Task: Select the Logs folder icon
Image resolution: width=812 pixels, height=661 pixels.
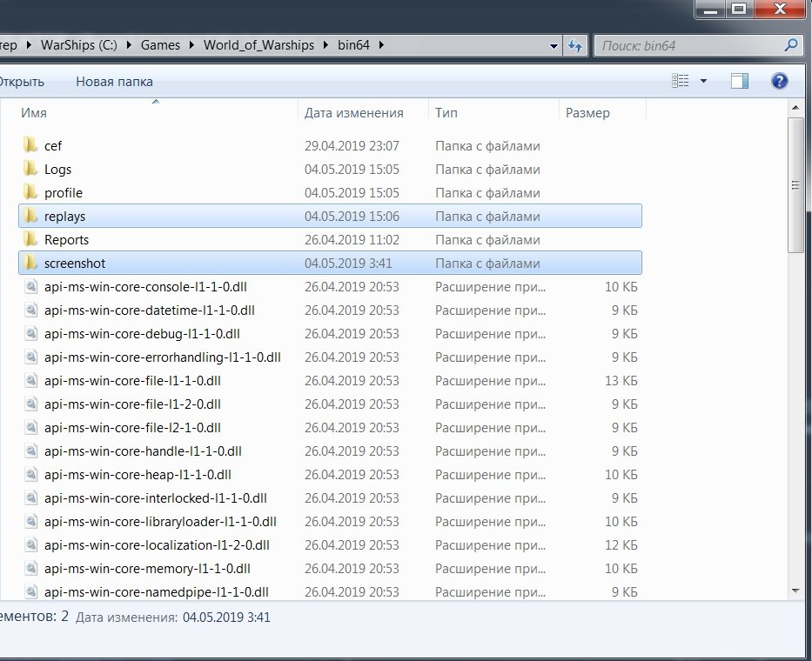Action: pyautogui.click(x=30, y=168)
